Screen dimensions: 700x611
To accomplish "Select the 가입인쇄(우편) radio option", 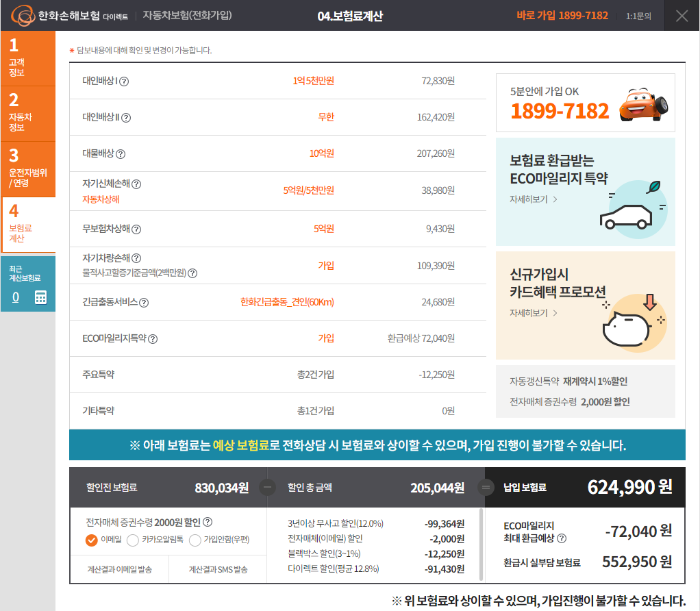I will click(x=195, y=540).
